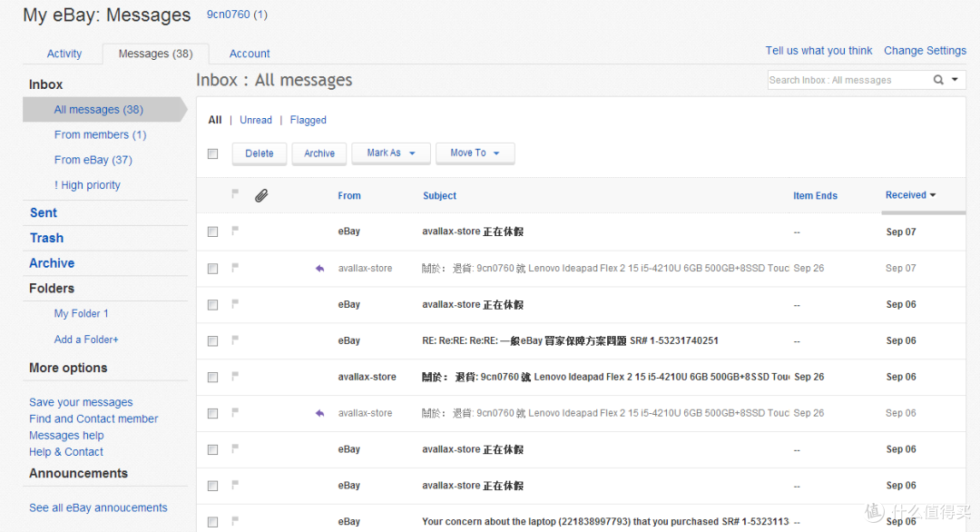Screen dimensions: 980x532
Task: Filter by Flagged messages
Action: (x=309, y=120)
